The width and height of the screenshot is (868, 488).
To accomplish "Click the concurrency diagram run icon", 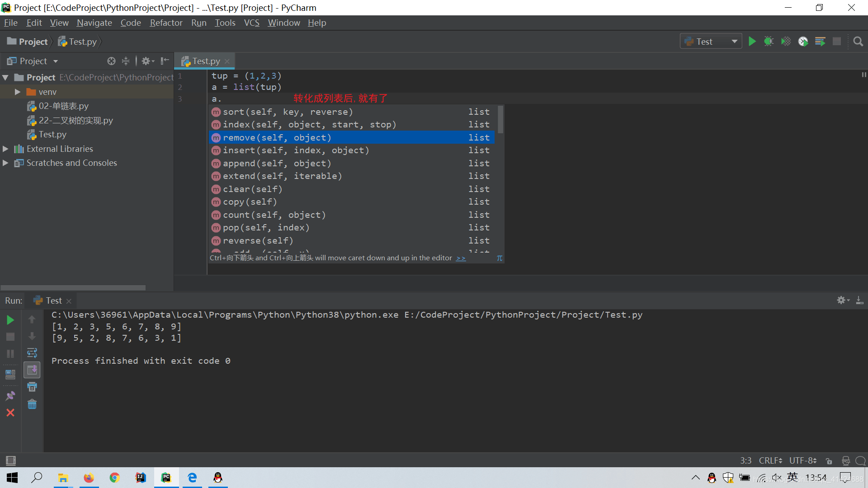I will pos(820,42).
